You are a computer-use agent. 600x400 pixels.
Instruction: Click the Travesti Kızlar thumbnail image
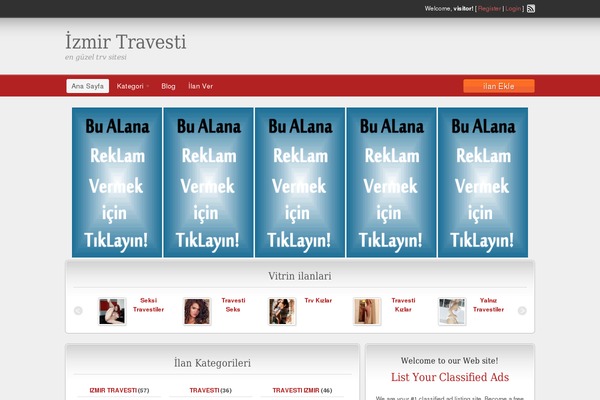(x=367, y=312)
